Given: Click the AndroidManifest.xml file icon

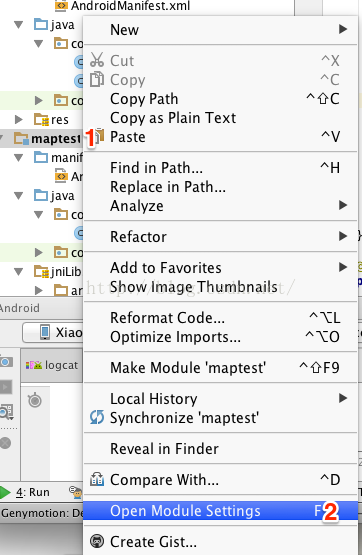Looking at the screenshot, I should pyautogui.click(x=61, y=6).
